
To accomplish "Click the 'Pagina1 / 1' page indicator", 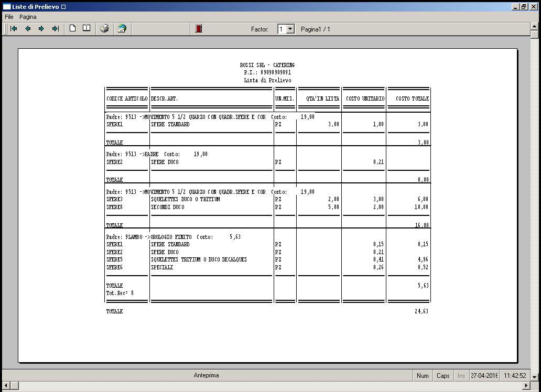I will [316, 29].
